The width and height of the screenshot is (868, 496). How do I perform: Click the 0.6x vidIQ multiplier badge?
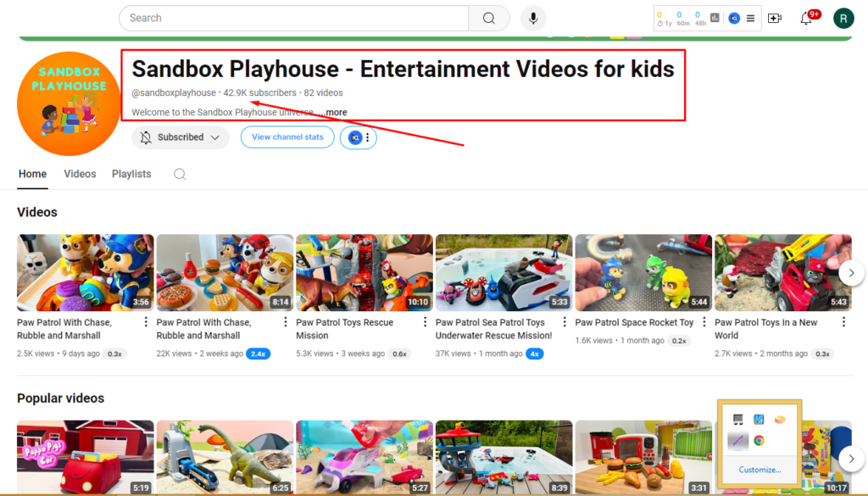400,354
